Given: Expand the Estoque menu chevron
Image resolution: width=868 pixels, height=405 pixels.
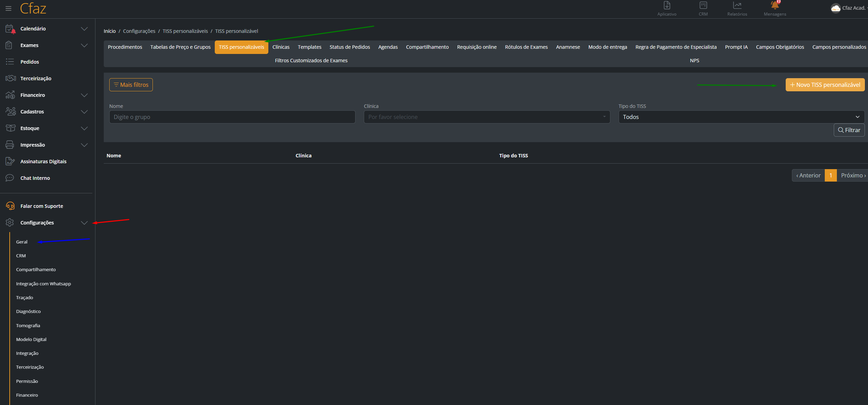Looking at the screenshot, I should tap(84, 128).
